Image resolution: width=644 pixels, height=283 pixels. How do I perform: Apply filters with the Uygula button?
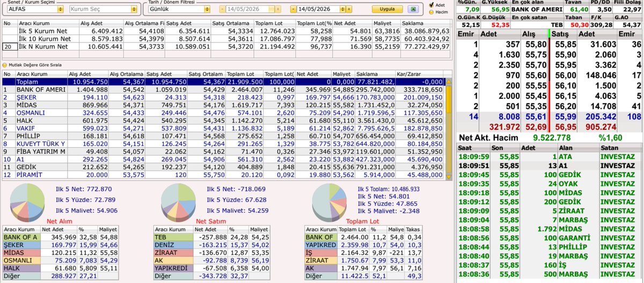point(387,9)
